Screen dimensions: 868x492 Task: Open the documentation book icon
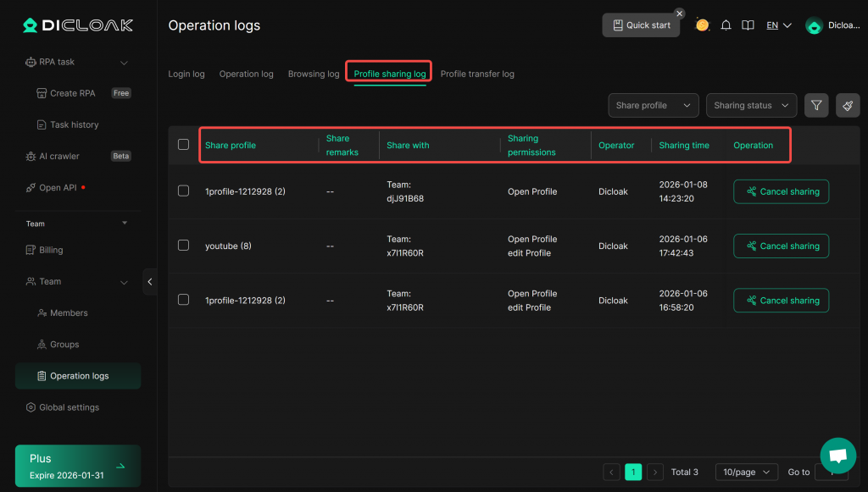pos(748,25)
